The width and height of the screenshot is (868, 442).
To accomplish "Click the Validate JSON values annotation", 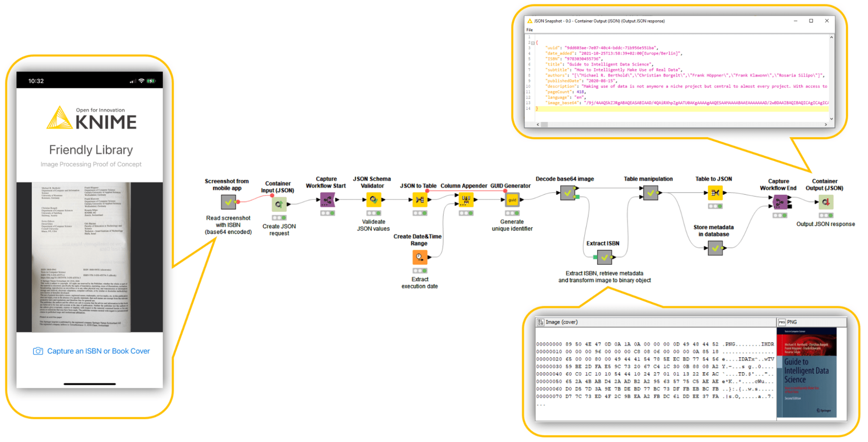I will [x=373, y=225].
